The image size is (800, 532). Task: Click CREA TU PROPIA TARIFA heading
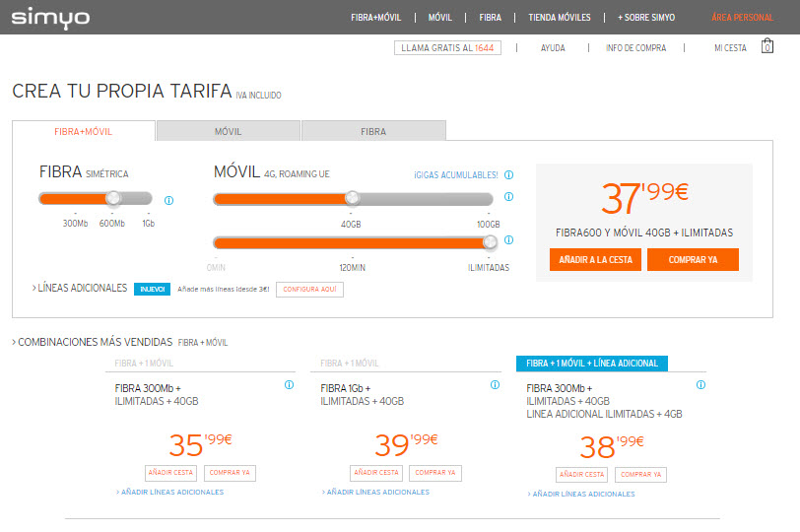click(121, 91)
